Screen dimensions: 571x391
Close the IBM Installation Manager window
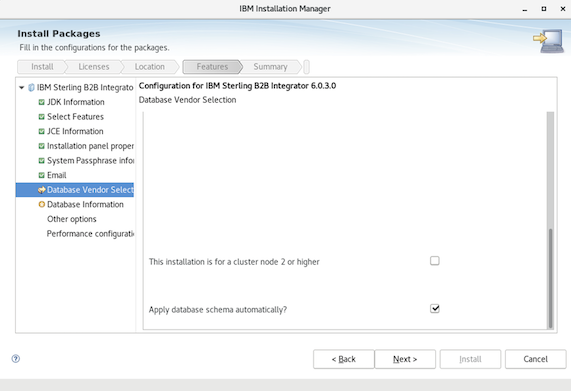[x=563, y=9]
